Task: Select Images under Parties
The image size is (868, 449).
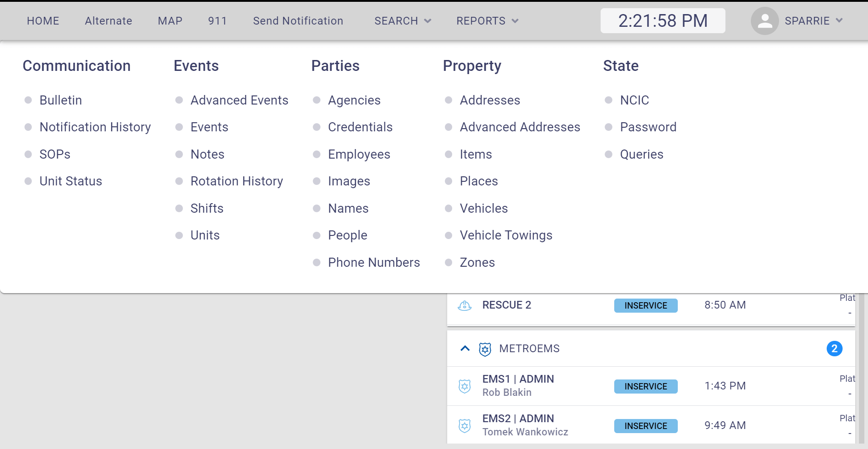Action: (349, 181)
